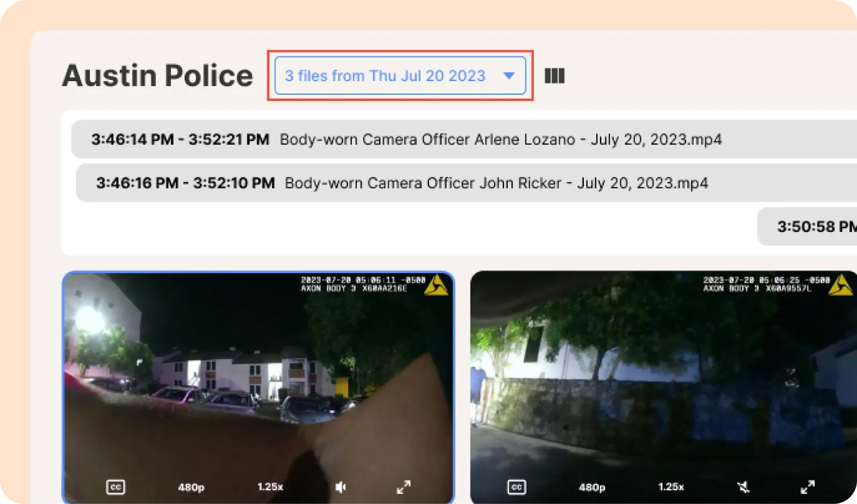Select the Arlene Lozano body-worn camera file row
Image resolution: width=857 pixels, height=504 pixels.
[x=464, y=139]
